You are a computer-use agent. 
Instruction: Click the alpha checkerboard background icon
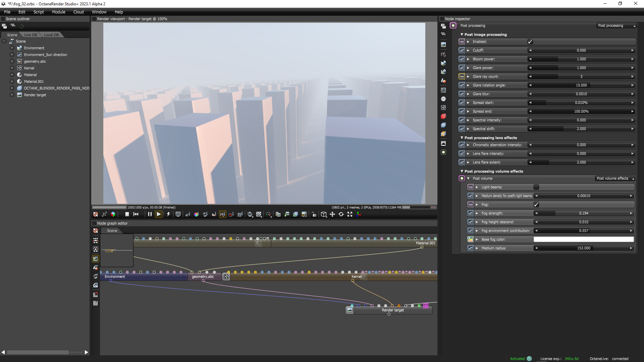tap(259, 215)
